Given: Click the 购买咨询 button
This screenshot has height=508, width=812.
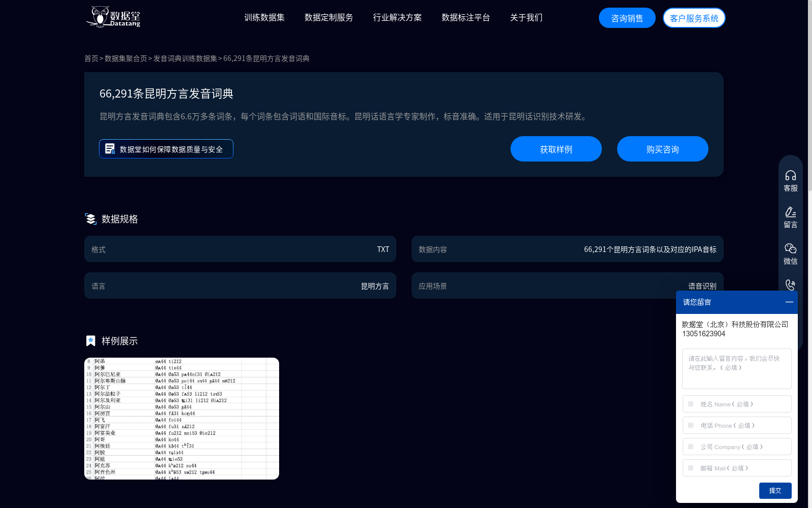Looking at the screenshot, I should click(x=663, y=149).
